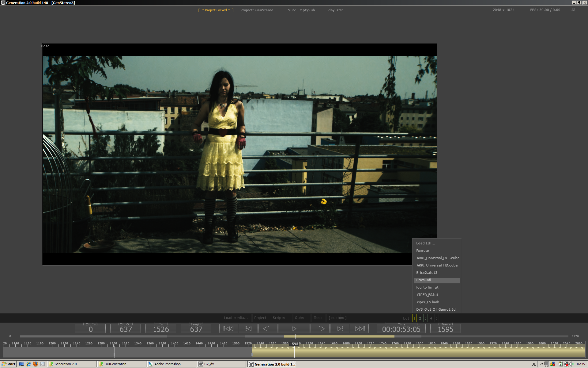588x368 pixels.
Task: Toggle LUT slot 2
Action: pyautogui.click(x=420, y=318)
